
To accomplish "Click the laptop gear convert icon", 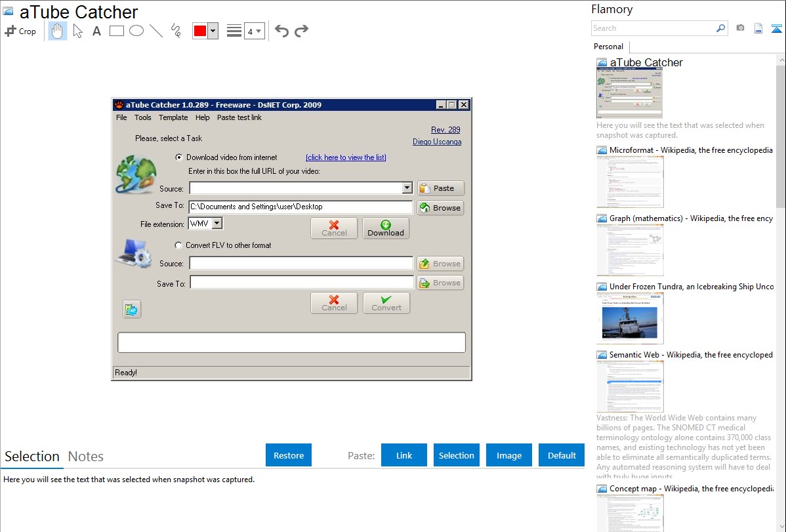I will point(134,253).
